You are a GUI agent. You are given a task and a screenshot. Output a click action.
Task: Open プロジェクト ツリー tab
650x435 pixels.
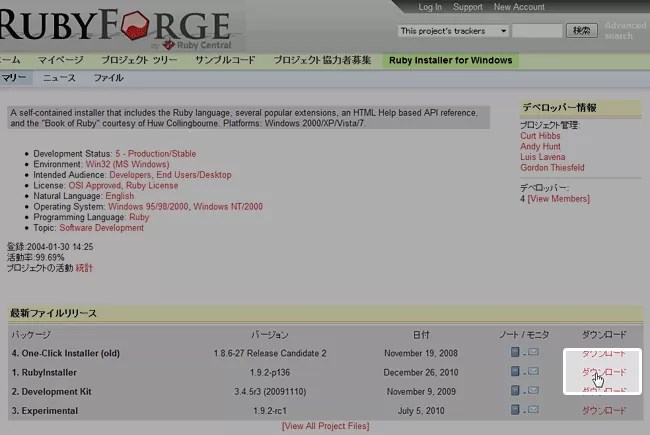(x=139, y=60)
